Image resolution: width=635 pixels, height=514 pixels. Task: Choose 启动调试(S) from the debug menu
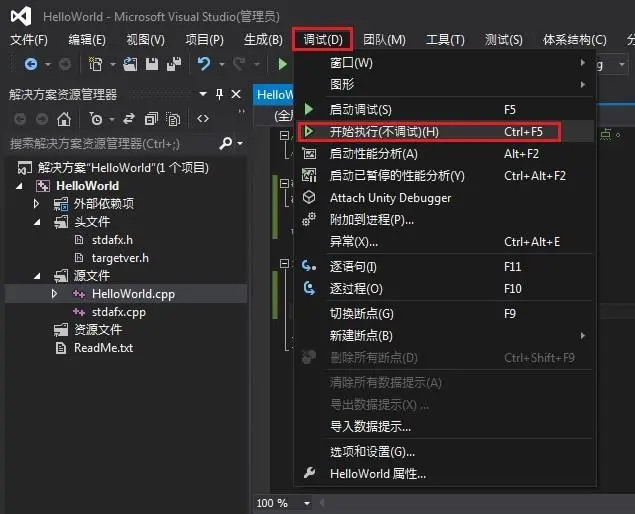pos(445,110)
